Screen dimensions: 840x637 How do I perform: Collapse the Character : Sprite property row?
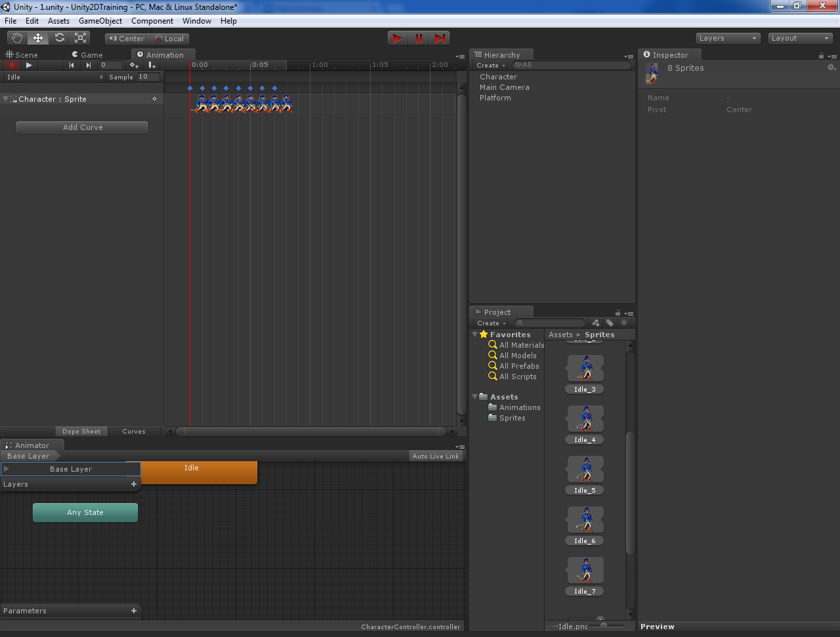point(6,99)
